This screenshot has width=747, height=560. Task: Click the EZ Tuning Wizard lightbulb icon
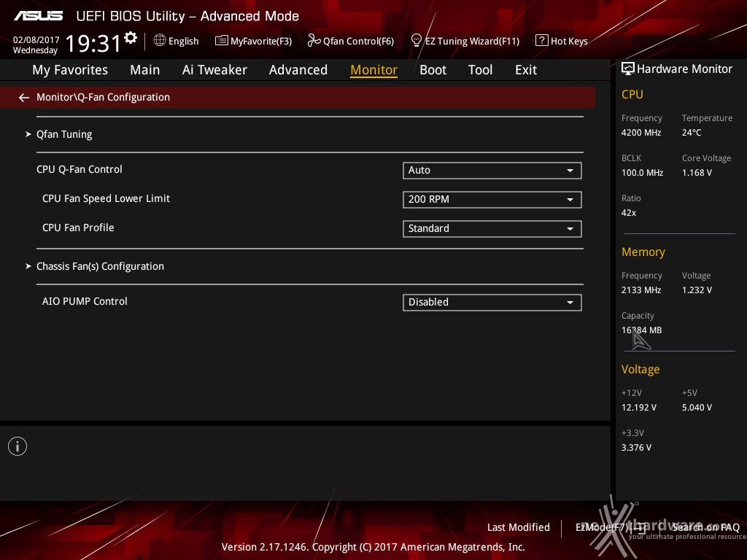coord(417,41)
